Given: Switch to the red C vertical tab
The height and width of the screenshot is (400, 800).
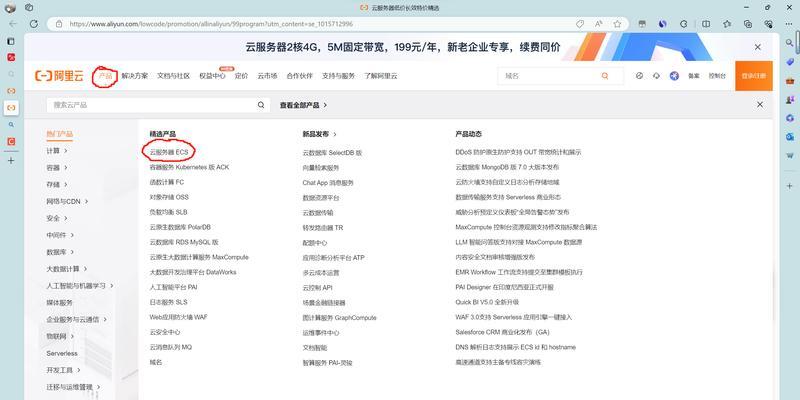Looking at the screenshot, I should [11, 141].
